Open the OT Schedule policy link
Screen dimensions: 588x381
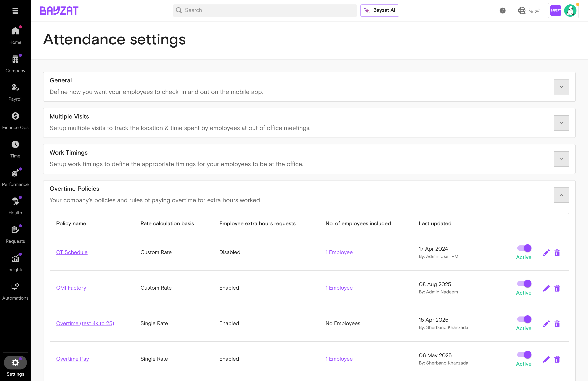pos(72,252)
